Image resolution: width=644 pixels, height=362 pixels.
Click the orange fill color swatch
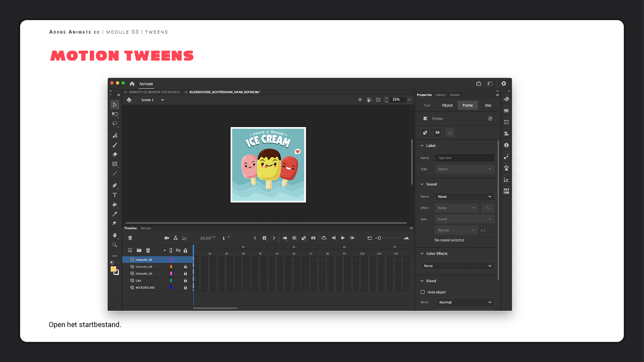113,269
